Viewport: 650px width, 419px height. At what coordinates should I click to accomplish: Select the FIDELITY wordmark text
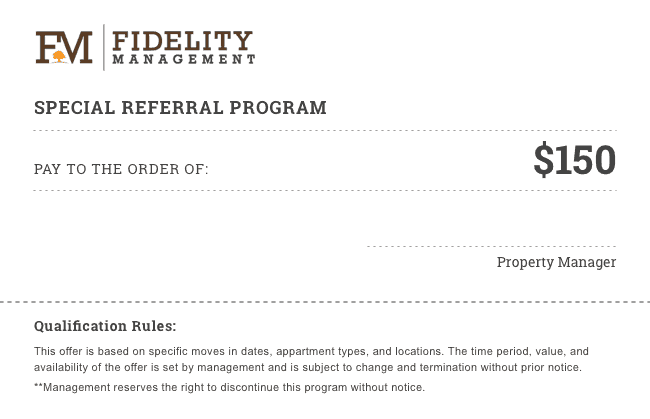click(x=183, y=40)
